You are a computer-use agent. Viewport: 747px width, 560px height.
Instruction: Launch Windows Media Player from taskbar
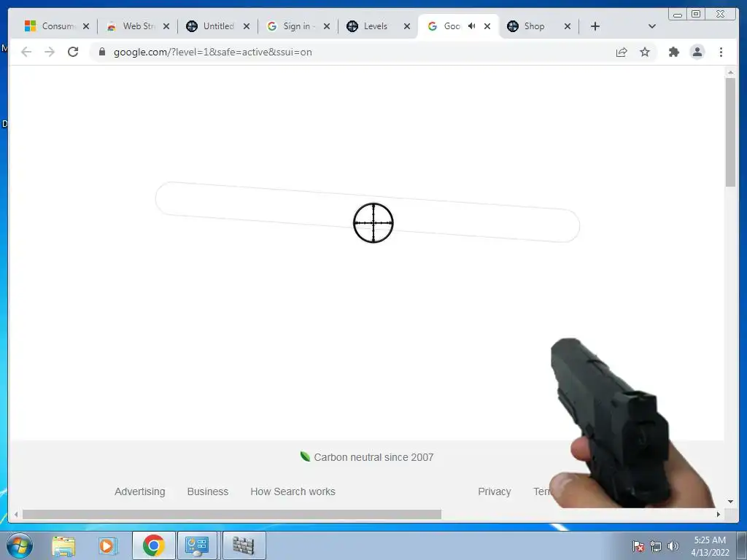(107, 545)
